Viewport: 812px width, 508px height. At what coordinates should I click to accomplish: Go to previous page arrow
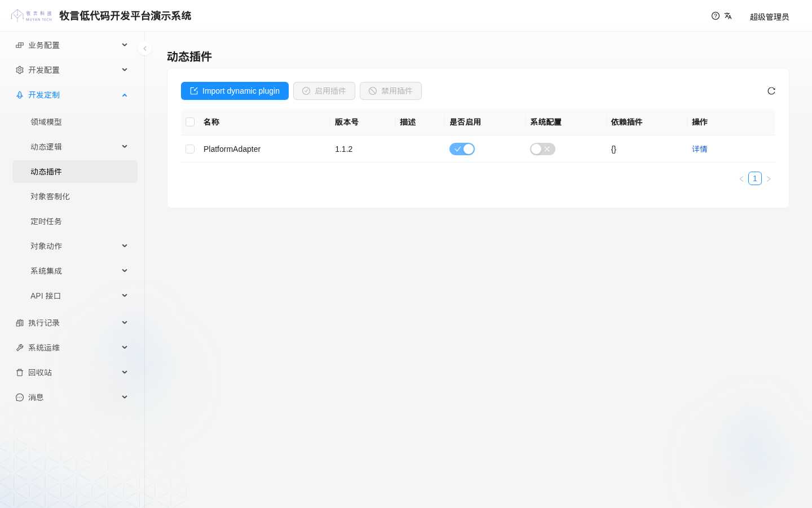pos(742,179)
